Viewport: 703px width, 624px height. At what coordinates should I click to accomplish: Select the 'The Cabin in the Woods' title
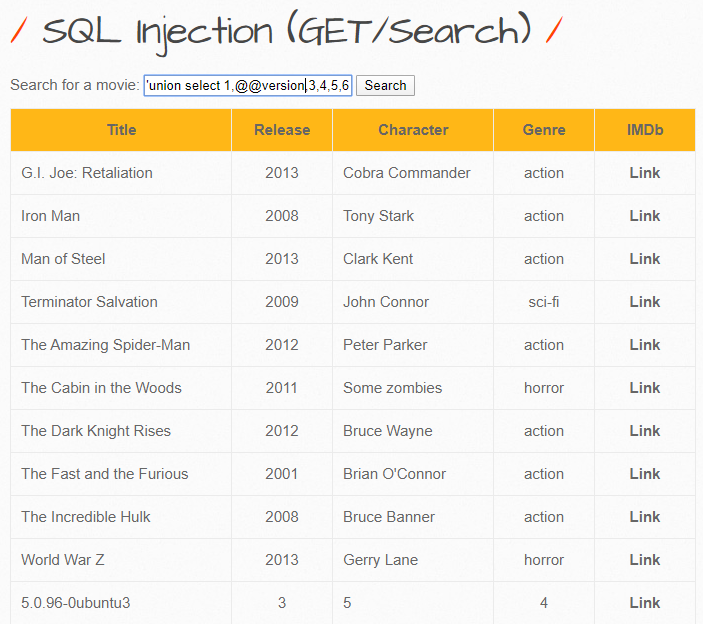pos(101,388)
